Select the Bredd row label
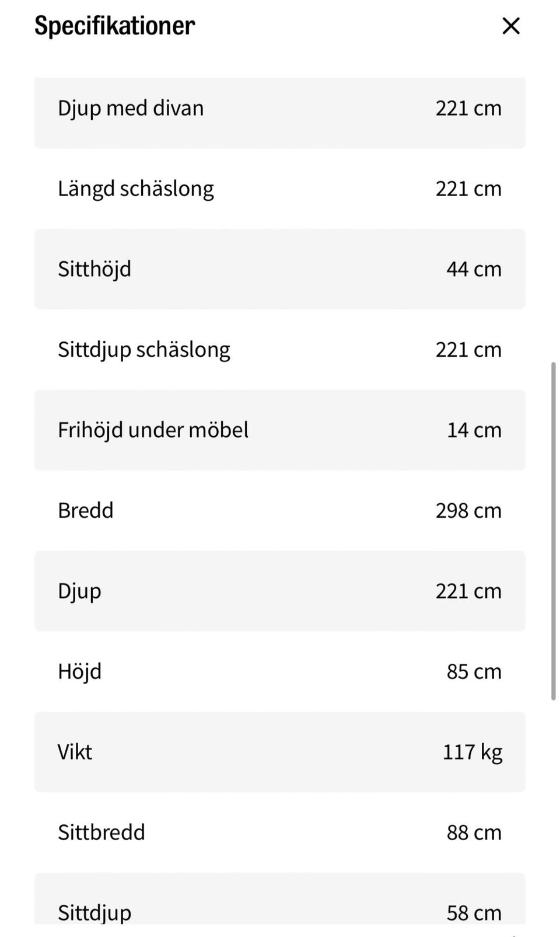 pos(85,511)
